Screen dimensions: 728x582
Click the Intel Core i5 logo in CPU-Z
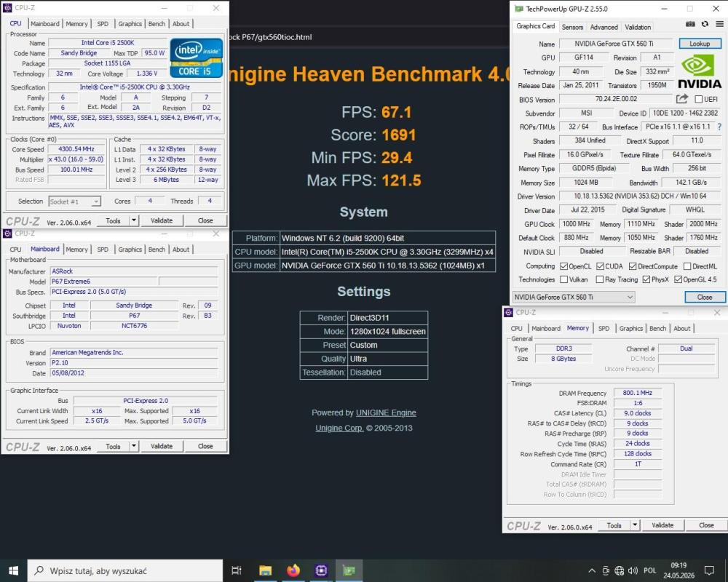tap(196, 57)
